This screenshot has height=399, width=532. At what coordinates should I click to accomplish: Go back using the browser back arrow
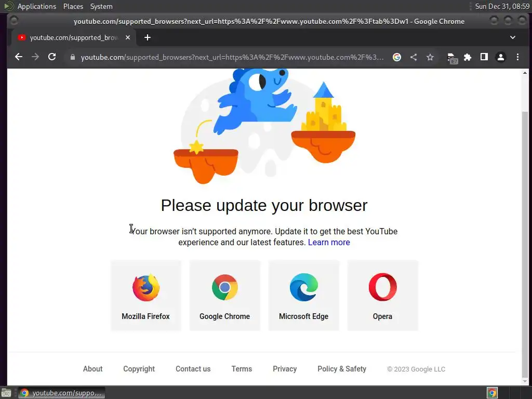click(19, 57)
